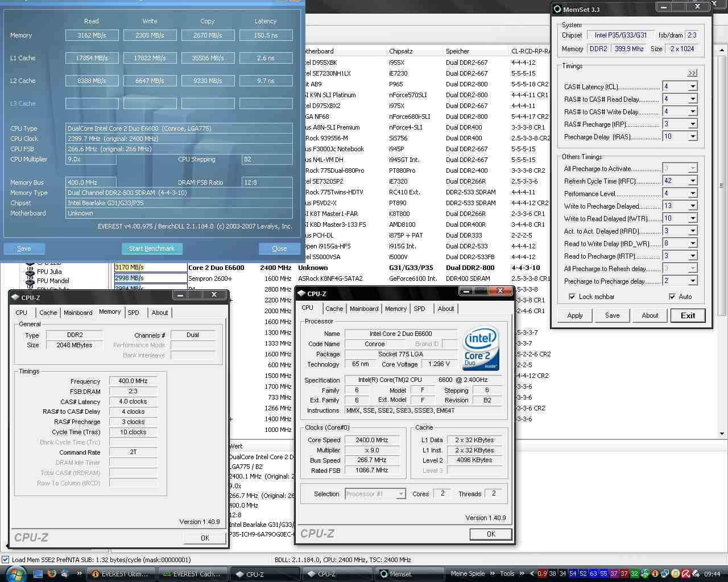Toggle Load Mem SSE2 PrefNTA SUB checkbox

coord(5,560)
